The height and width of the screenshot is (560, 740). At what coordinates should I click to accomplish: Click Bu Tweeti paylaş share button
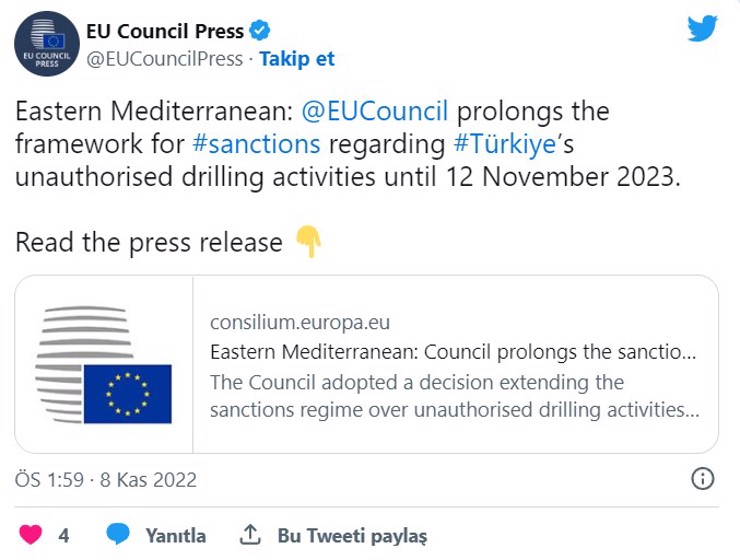[x=352, y=536]
